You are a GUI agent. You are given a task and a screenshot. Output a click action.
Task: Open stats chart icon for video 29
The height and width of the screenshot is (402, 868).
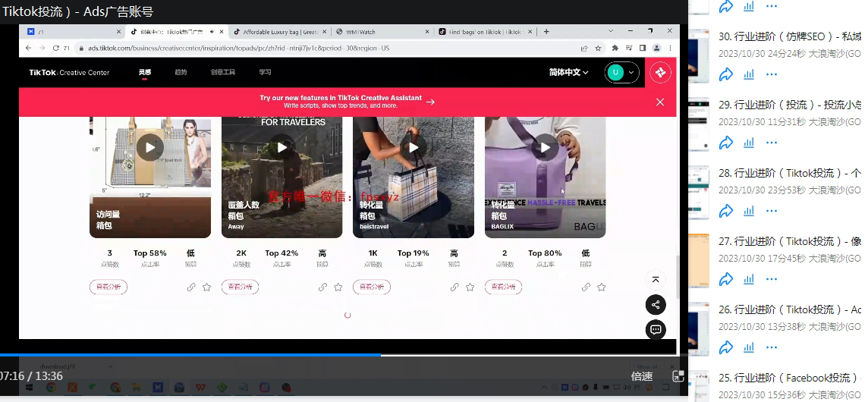tap(749, 143)
